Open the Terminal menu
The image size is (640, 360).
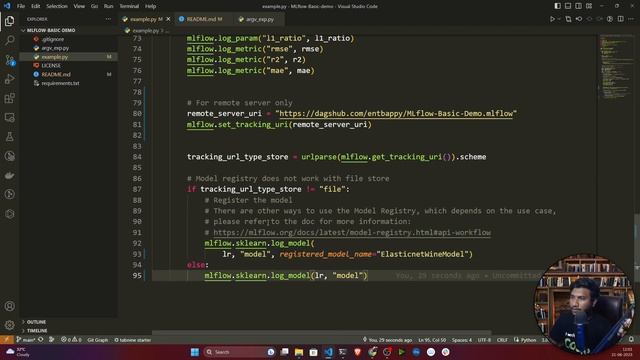coord(129,6)
